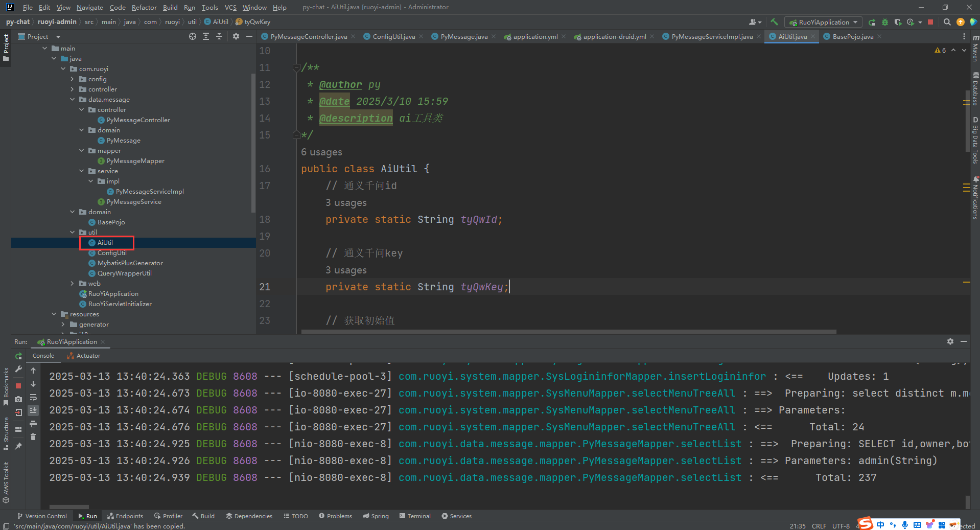Collapse All in the Project panel toolbar

[x=219, y=36]
